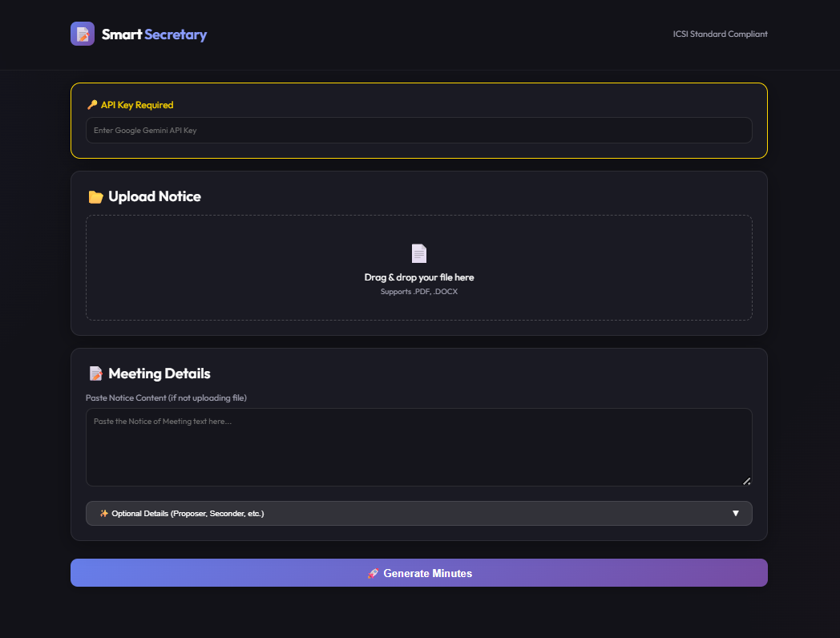Click "Drag & drop your file here" text
The width and height of the screenshot is (840, 638).
point(419,277)
